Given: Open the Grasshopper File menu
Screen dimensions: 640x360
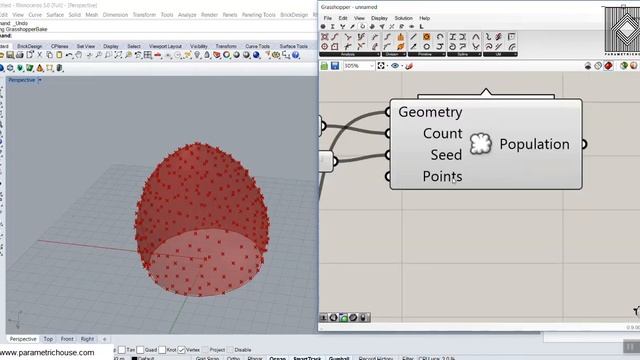Looking at the screenshot, I should (x=328, y=18).
